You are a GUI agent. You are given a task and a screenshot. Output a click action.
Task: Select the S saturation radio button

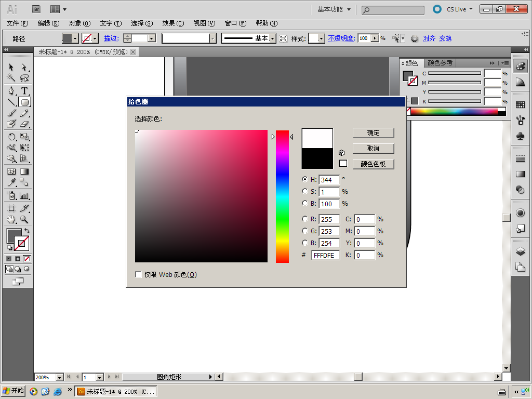click(305, 191)
